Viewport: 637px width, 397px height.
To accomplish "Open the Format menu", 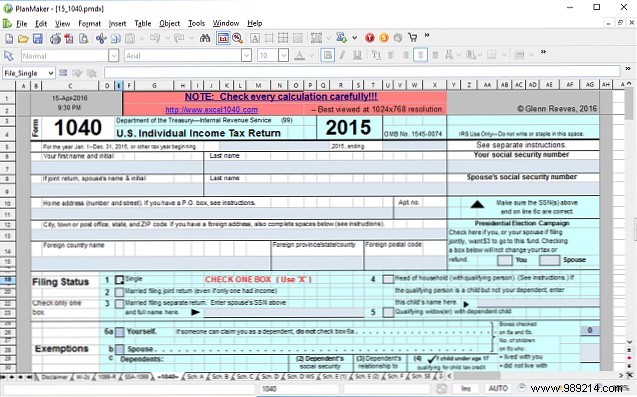I will tap(89, 24).
